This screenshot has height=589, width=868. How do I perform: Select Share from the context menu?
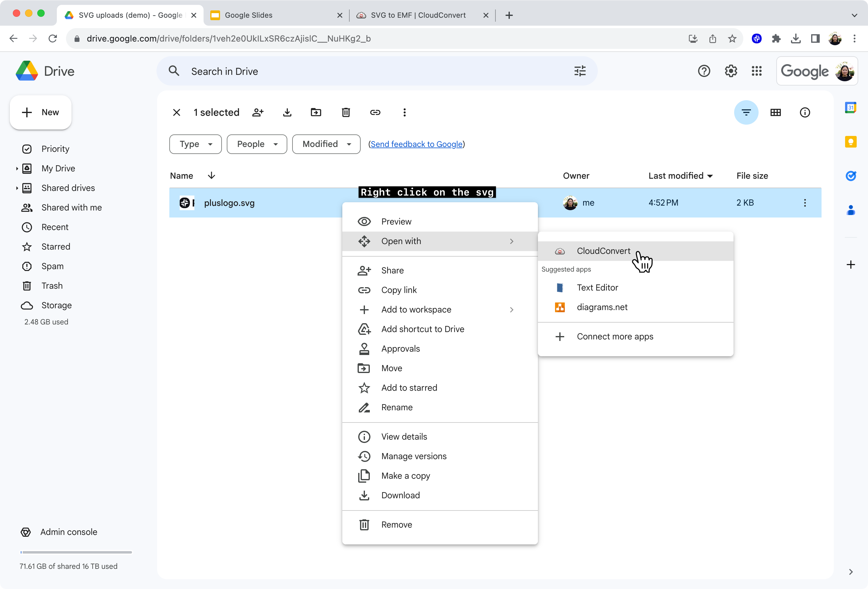click(x=440, y=270)
